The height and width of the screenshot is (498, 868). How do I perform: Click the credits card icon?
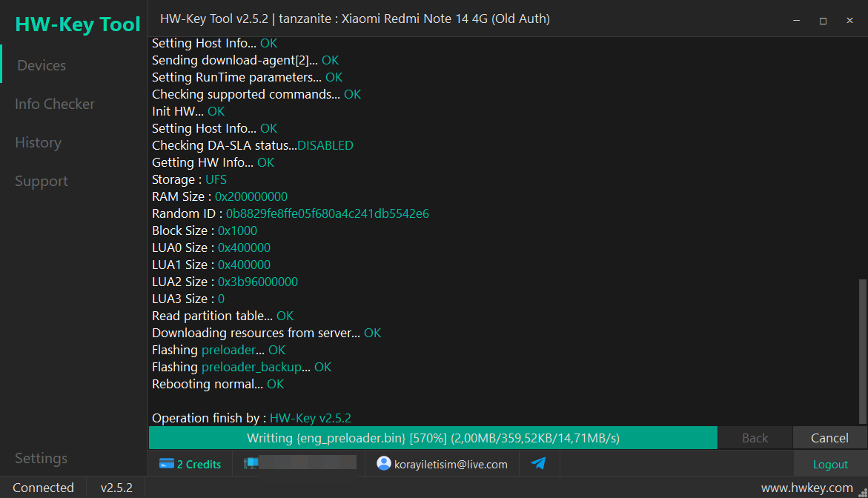coord(167,464)
